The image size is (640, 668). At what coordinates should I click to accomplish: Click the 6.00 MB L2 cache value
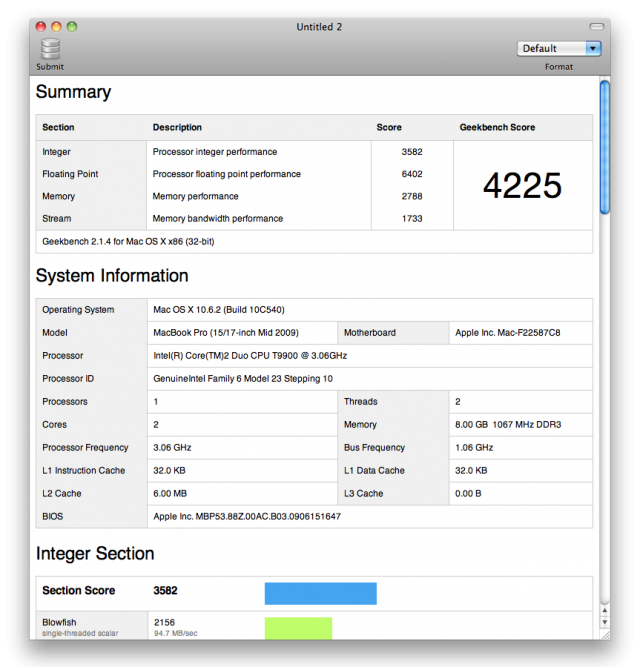[x=170, y=494]
